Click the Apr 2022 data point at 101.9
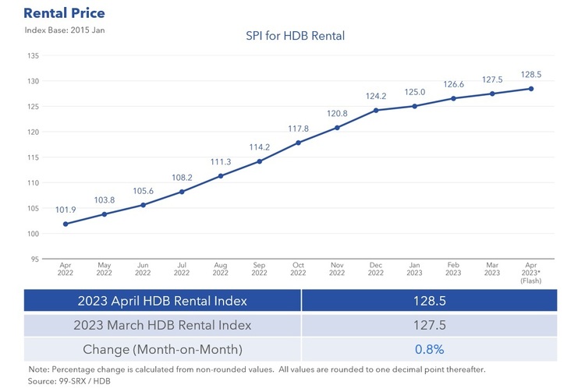Screen dimensions: 585x392 coord(66,224)
